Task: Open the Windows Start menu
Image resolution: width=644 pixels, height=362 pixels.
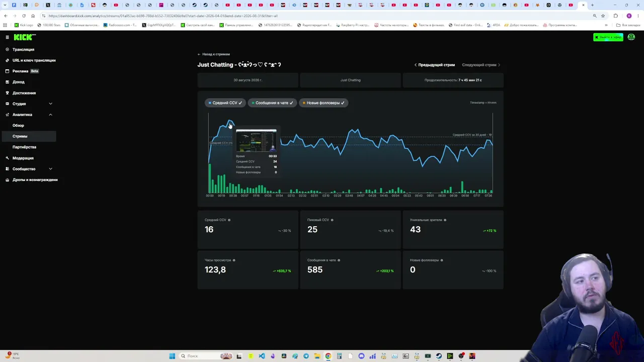Action: tap(172, 356)
